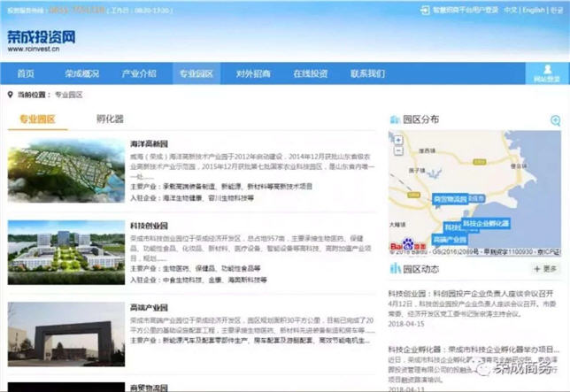Switch language to 中文
The width and height of the screenshot is (570, 392).
[511, 10]
